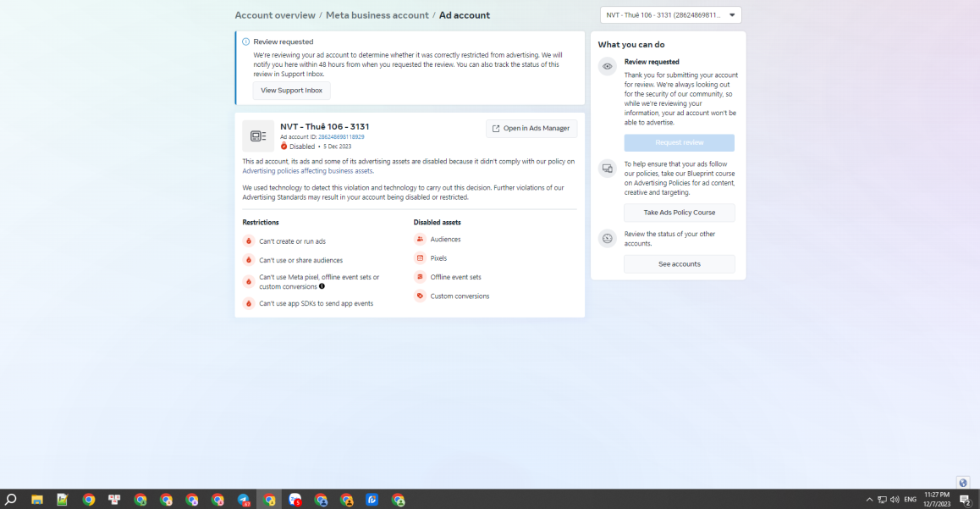980x509 pixels.
Task: Click the eye icon next to Review requested
Action: pos(608,66)
